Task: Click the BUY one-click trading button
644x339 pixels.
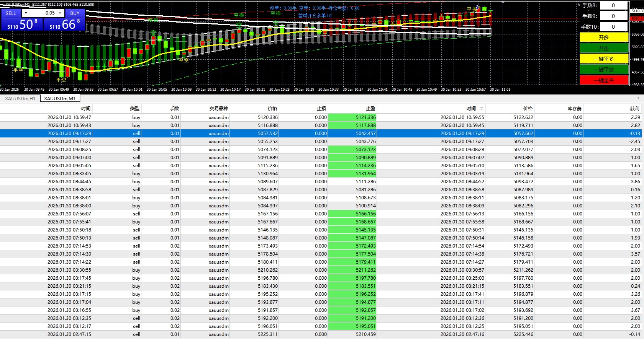Action: pos(75,13)
